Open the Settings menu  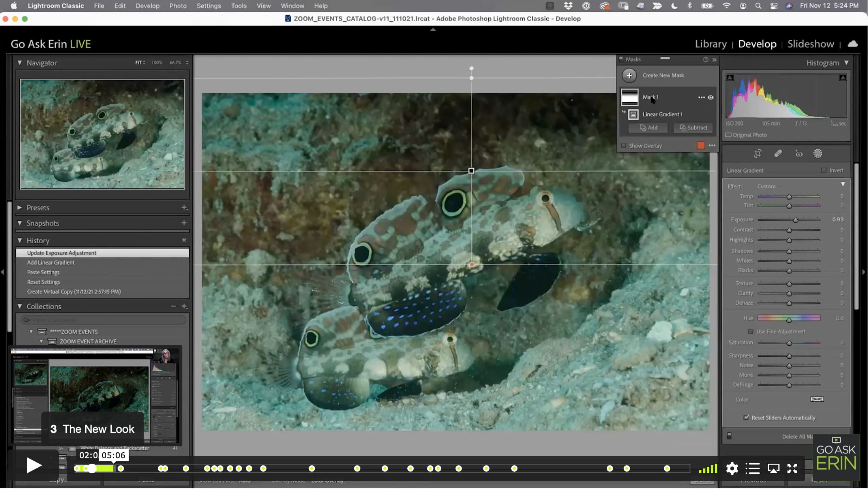(208, 6)
